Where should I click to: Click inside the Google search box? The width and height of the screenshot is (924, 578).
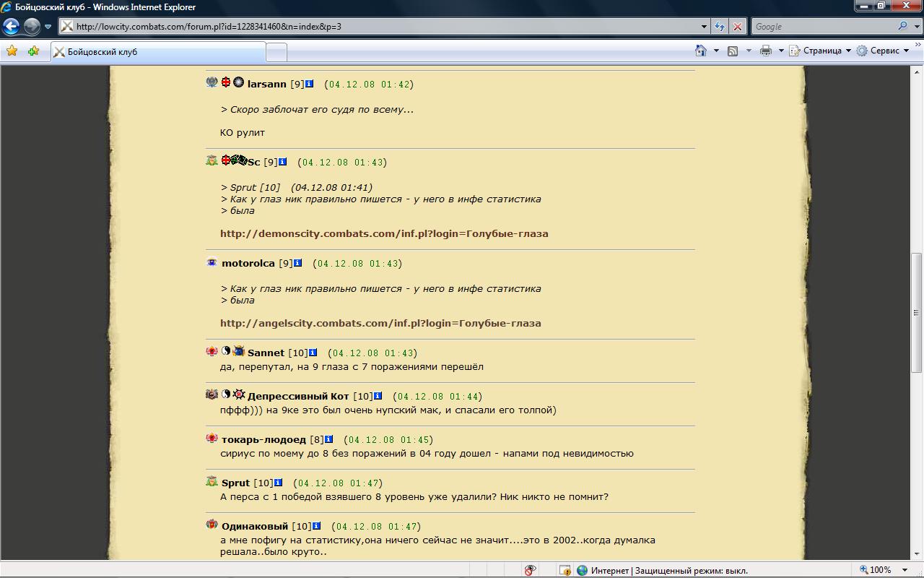click(823, 27)
